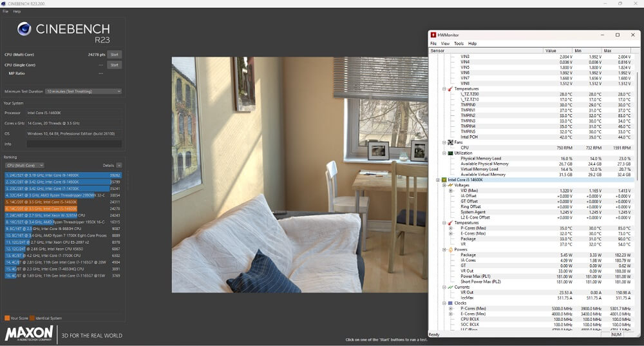644x346 pixels.
Task: Click the Temperatures thermometer icon under Intel Core i5
Action: (450, 222)
